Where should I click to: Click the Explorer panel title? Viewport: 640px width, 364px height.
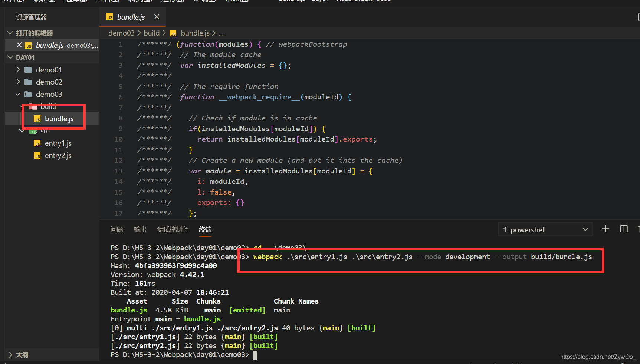[31, 17]
